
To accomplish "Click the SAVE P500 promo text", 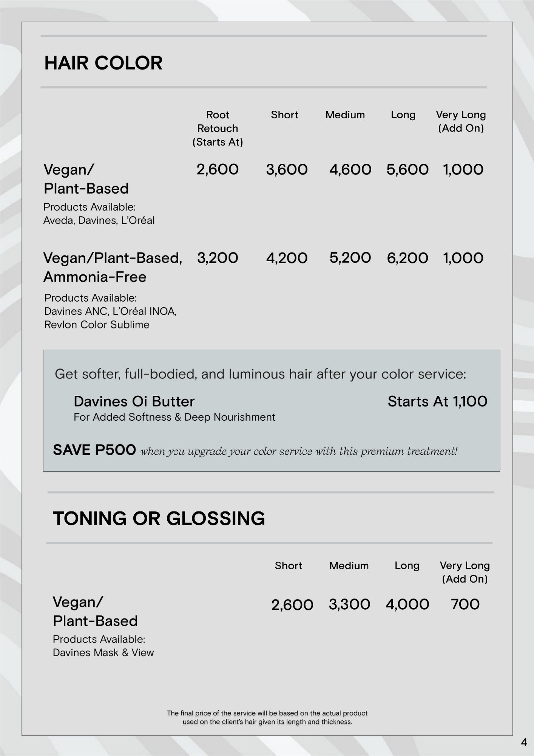I will pyautogui.click(x=94, y=450).
